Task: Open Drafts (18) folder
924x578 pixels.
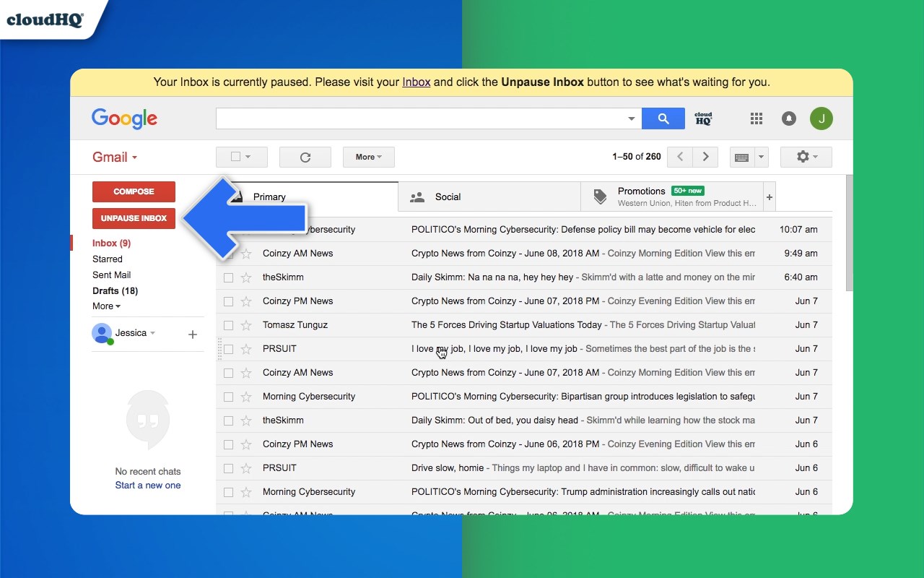Action: 115,291
